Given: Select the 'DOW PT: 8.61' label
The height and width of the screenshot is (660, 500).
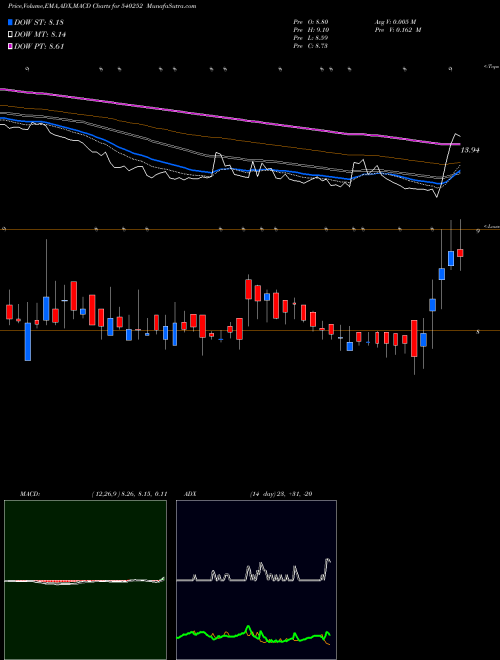Looking at the screenshot, I should (39, 47).
